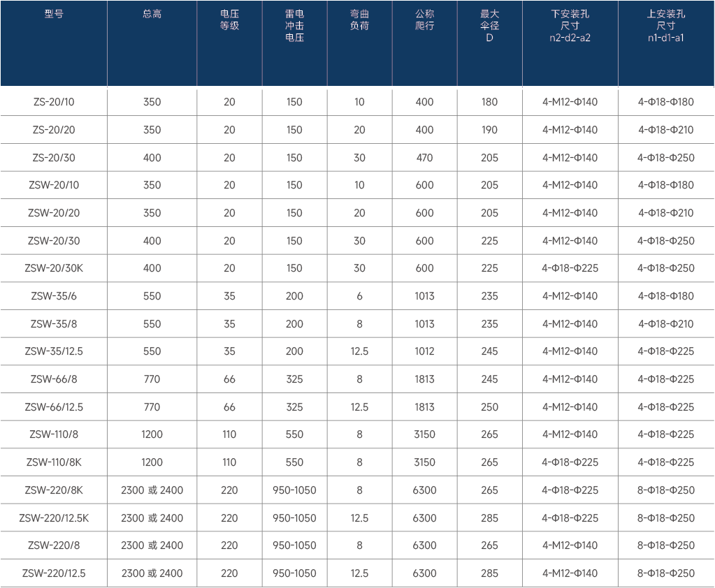
Task: Click the ZSW-20/30K model name
Action: pyautogui.click(x=54, y=268)
